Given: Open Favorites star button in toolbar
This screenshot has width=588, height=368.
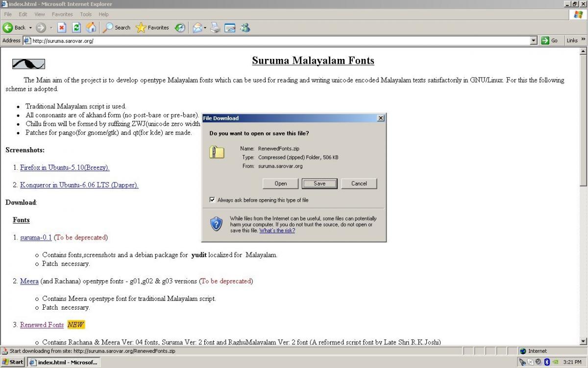Looking at the screenshot, I should [152, 27].
